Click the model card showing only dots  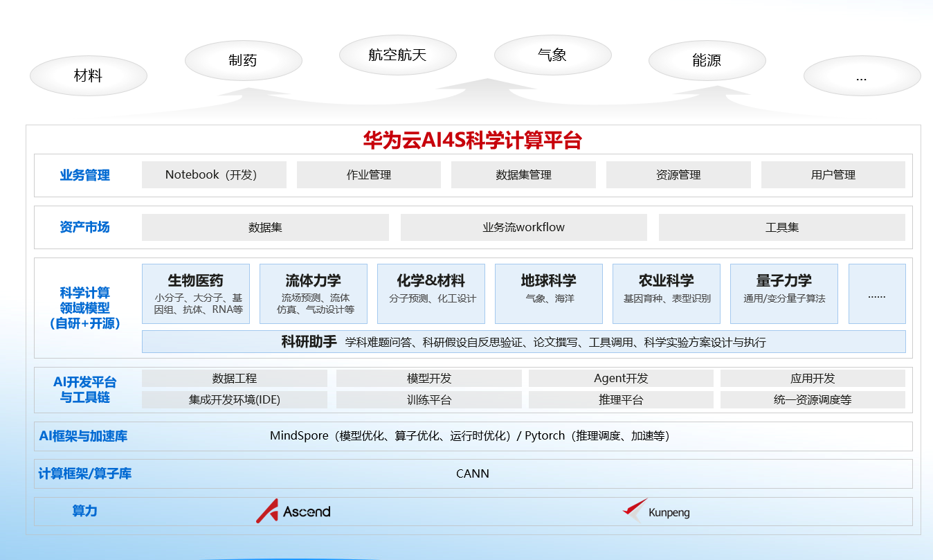pos(877,293)
